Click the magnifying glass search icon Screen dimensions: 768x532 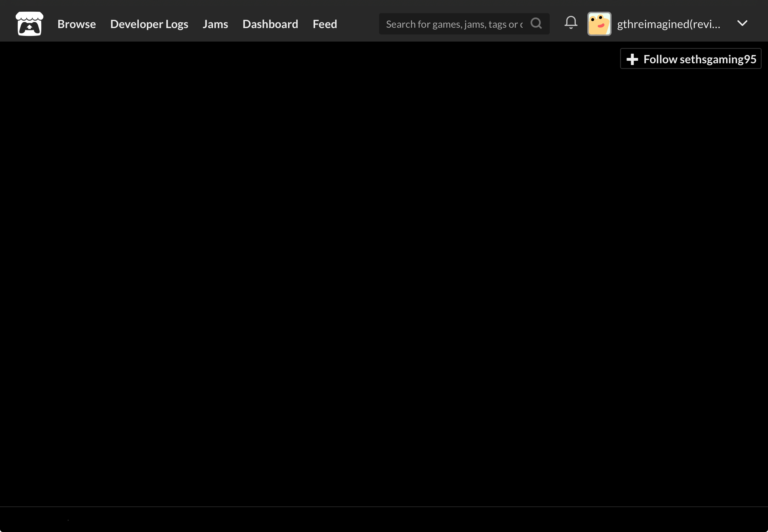tap(536, 23)
